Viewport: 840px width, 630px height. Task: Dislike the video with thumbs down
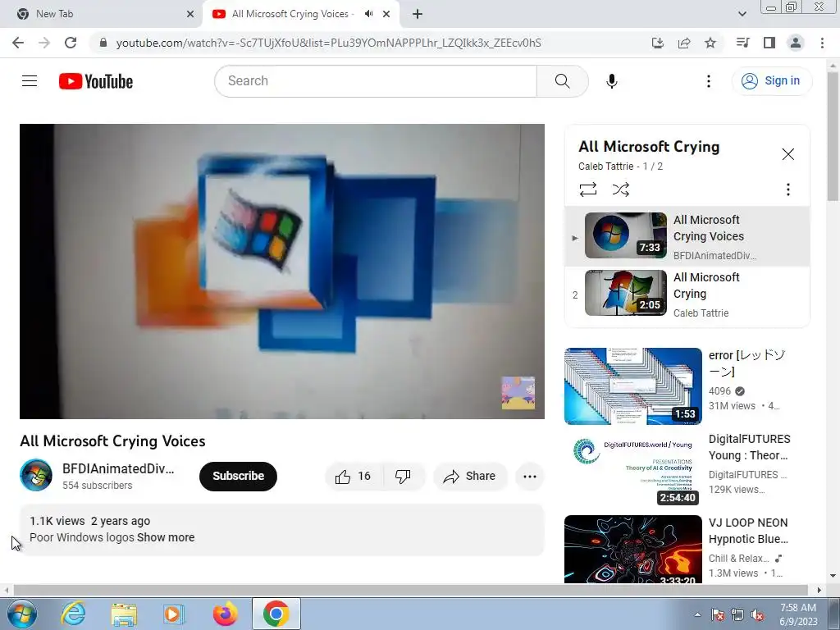pyautogui.click(x=403, y=476)
